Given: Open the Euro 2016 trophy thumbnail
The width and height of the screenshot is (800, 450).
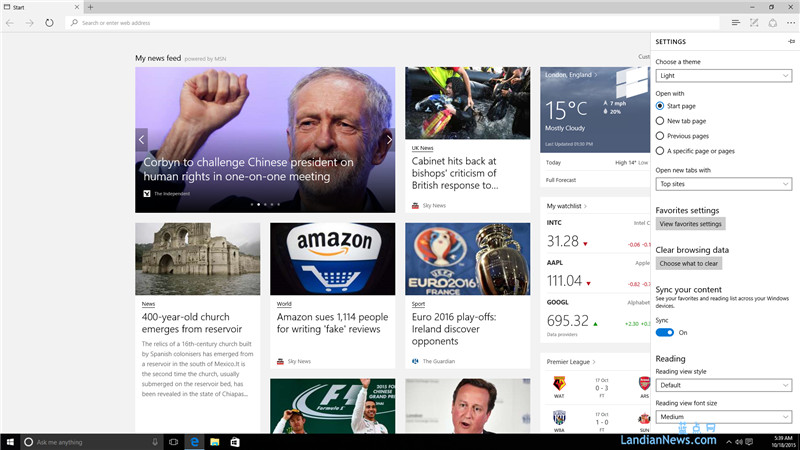Looking at the screenshot, I should (x=467, y=259).
